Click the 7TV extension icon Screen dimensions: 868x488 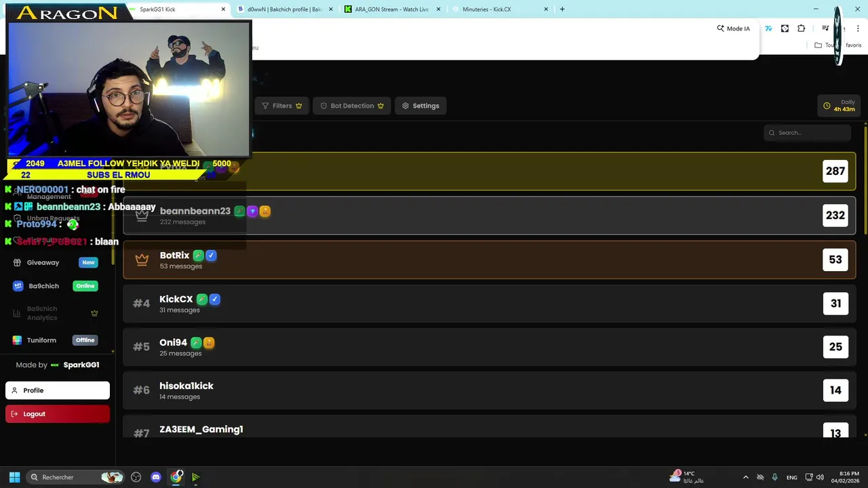(768, 28)
